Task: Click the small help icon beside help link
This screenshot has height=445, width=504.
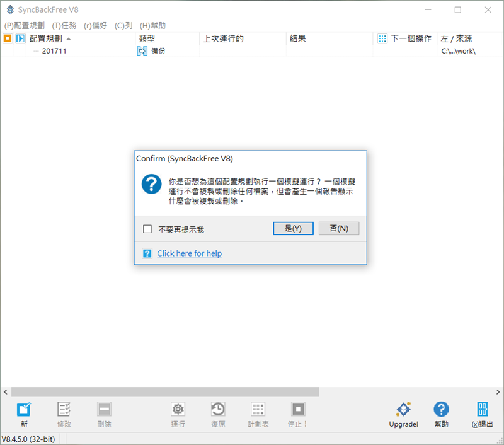Action: (x=147, y=253)
